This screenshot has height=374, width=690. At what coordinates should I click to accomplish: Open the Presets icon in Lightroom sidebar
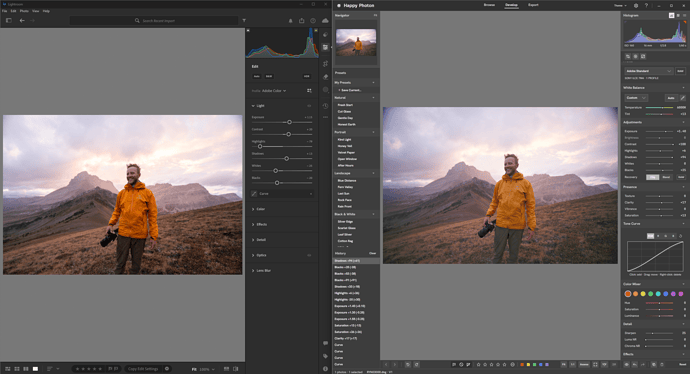pos(325,35)
